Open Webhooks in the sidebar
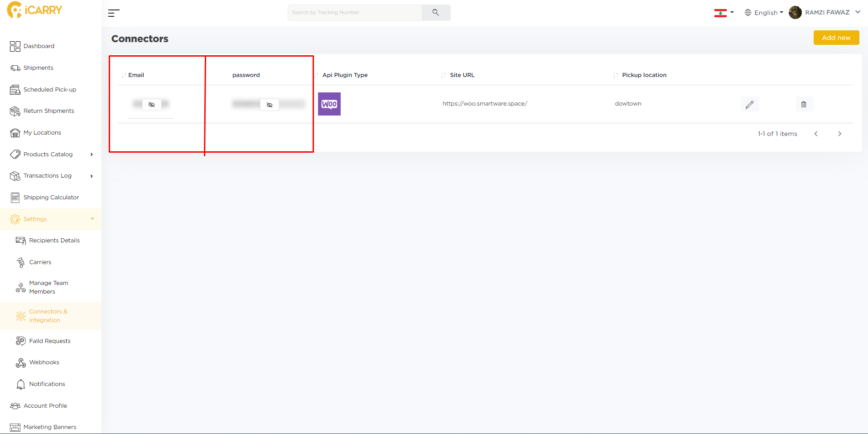The image size is (868, 434). [44, 362]
